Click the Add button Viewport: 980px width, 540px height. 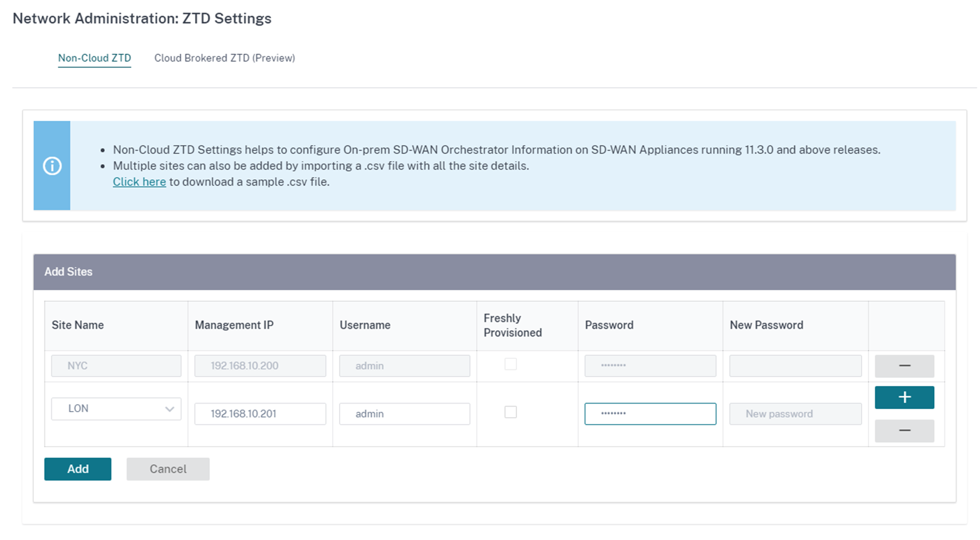[78, 469]
